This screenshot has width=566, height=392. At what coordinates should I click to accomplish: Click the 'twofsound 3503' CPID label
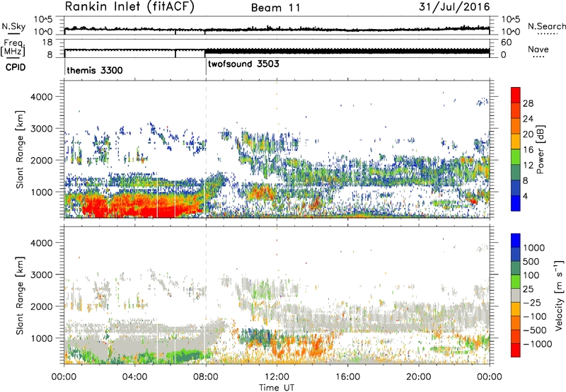[243, 64]
